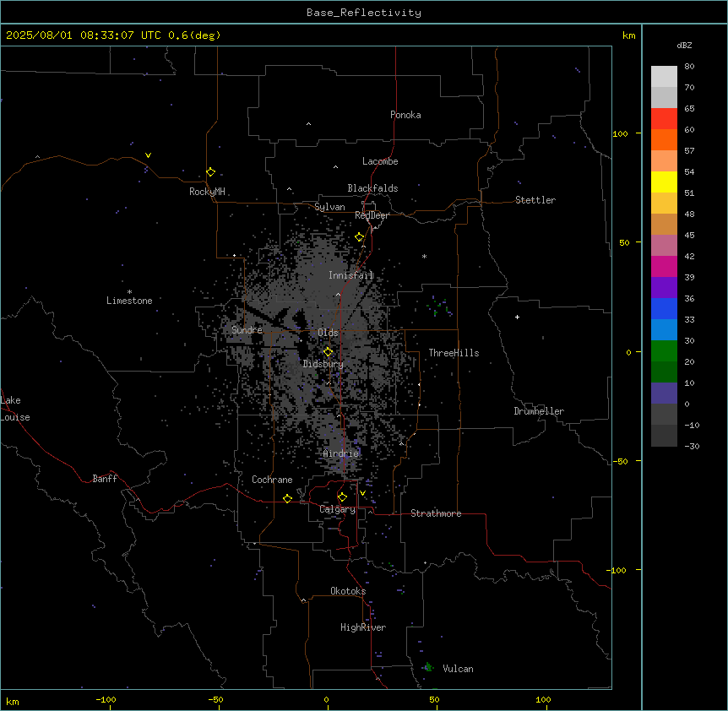Click the yellow diamond marker above the Calgary label
Screen dimensions: 728x711
342,497
